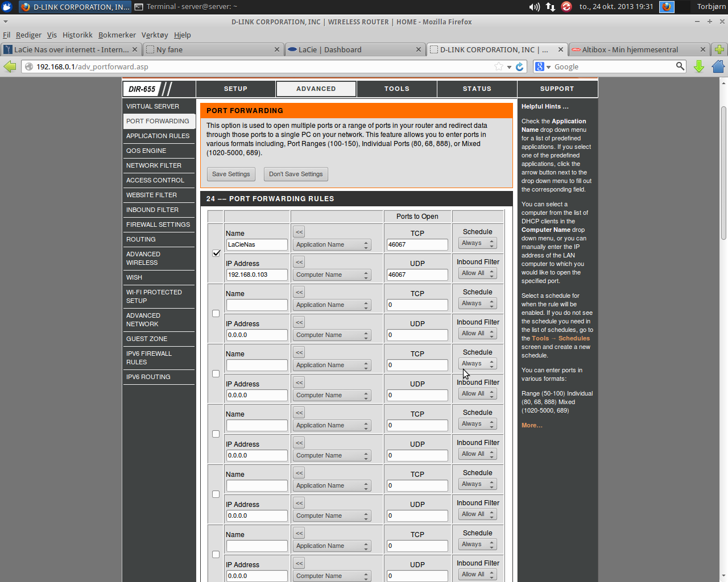Open the Xfce applications menu icon
The width and height of the screenshot is (728, 582).
7,7
